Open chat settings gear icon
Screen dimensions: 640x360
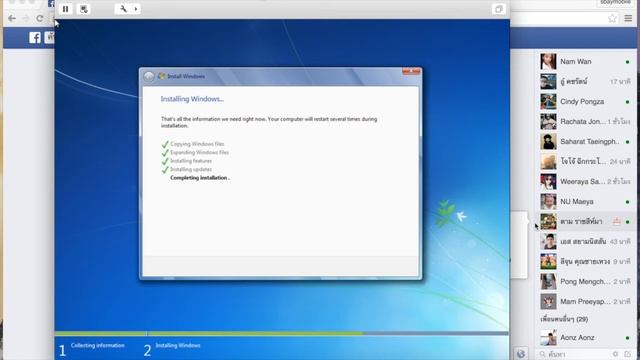click(615, 354)
